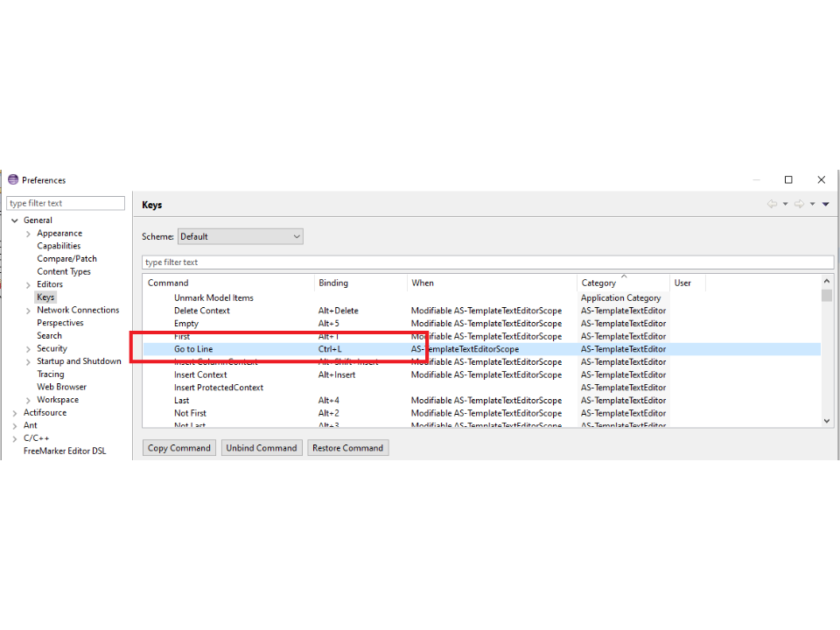Expand the Network Connections node

click(28, 311)
